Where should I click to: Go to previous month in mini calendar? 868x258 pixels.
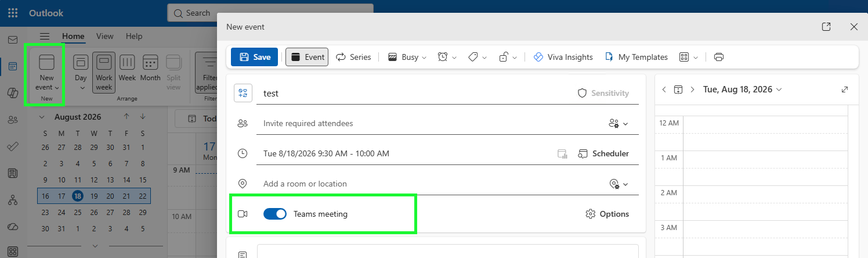[x=126, y=117]
